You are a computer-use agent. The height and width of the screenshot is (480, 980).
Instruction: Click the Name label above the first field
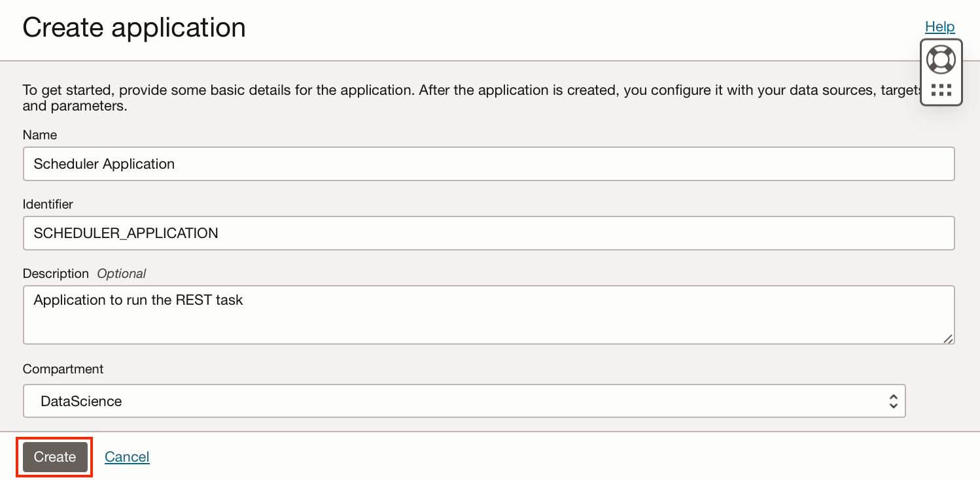click(39, 135)
